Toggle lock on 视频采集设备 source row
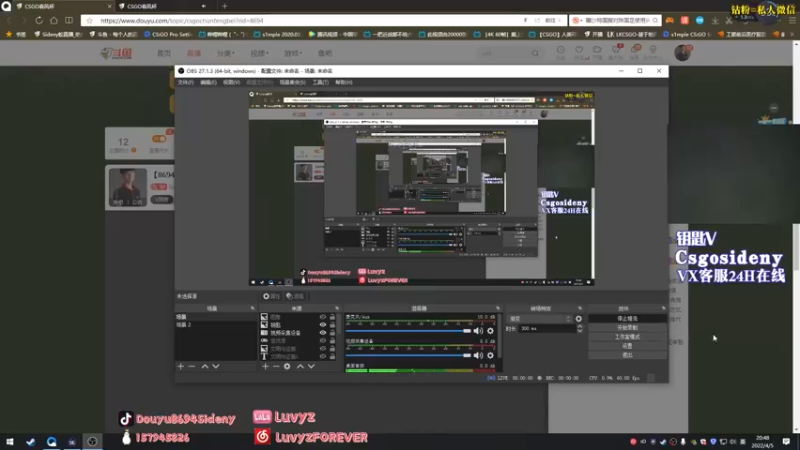The image size is (800, 450). click(332, 333)
